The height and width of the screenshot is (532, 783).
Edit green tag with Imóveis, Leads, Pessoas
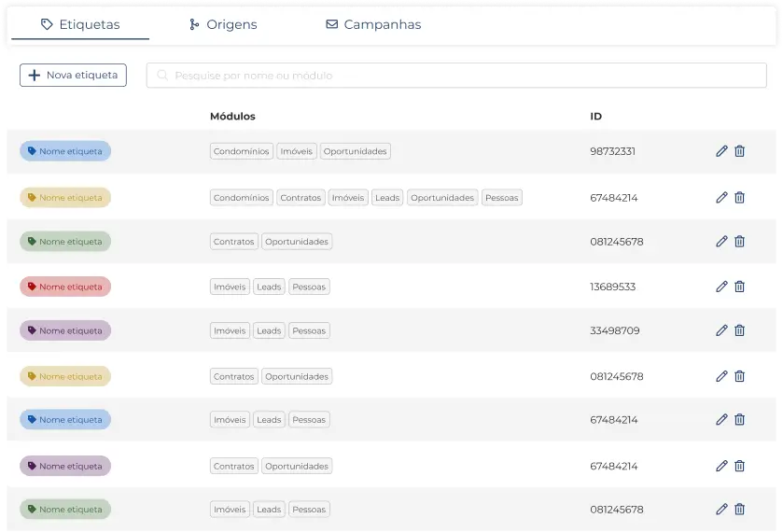(721, 509)
